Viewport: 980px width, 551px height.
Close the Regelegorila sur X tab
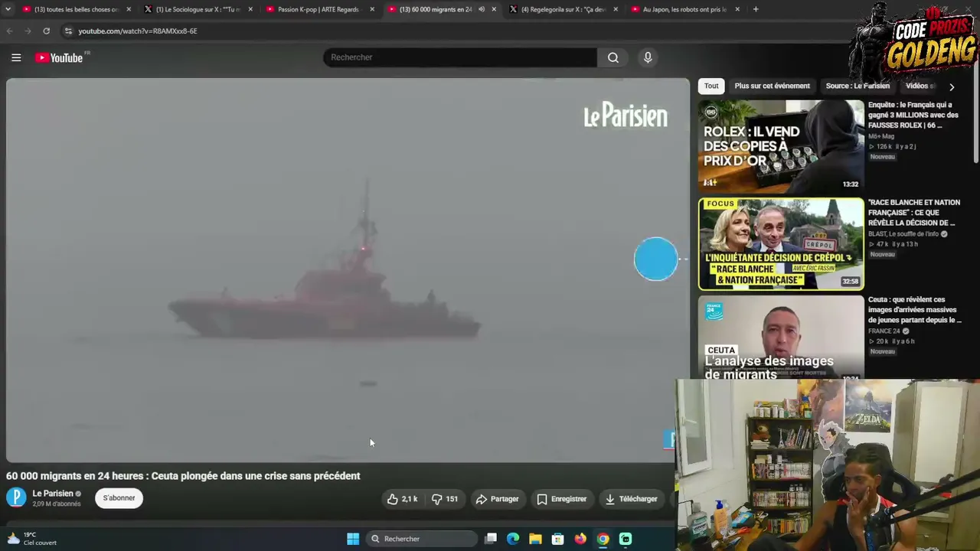coord(616,9)
